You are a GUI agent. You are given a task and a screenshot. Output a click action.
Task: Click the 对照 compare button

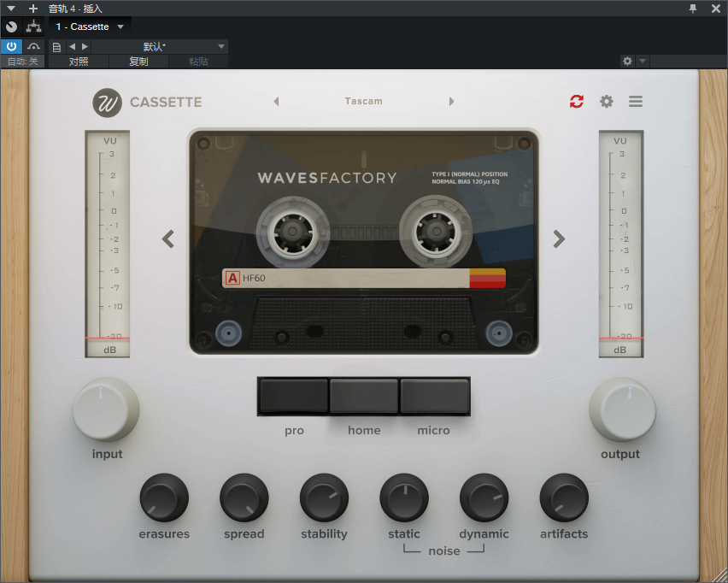79,62
